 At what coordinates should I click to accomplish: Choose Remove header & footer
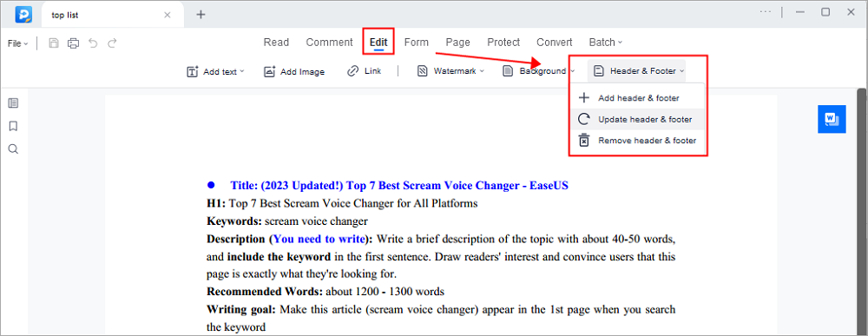pos(638,141)
